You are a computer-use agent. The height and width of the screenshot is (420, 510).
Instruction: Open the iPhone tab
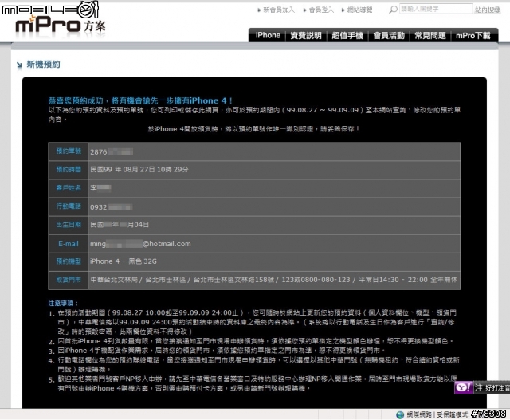click(x=268, y=35)
